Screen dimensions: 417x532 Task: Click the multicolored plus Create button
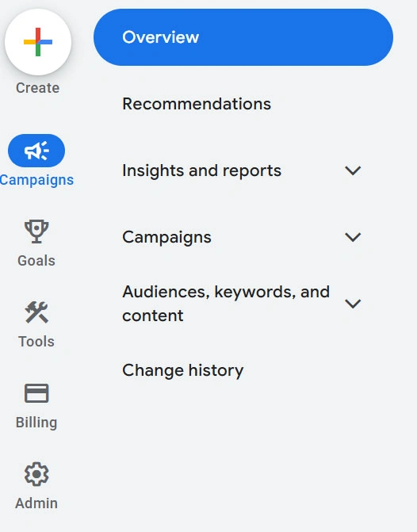point(38,42)
